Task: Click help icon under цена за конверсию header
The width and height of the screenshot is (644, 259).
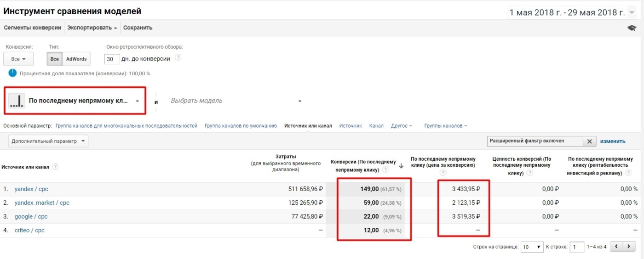Action: [x=443, y=173]
